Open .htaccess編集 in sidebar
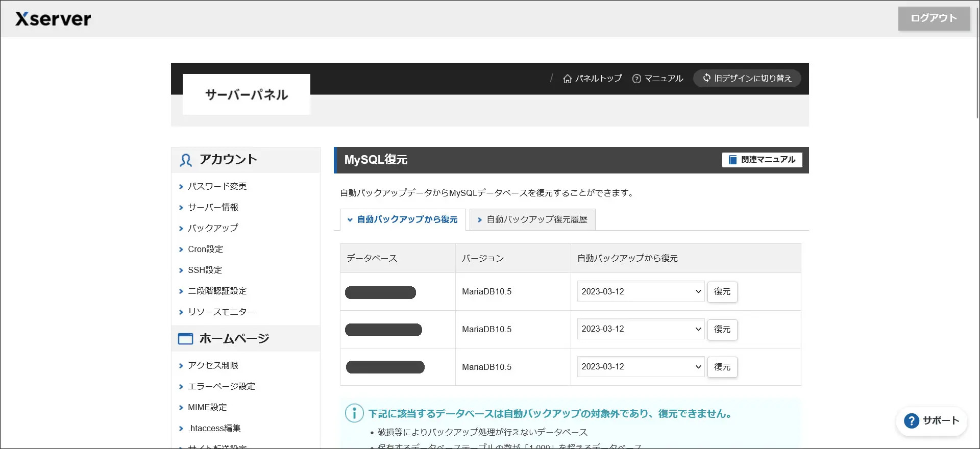 tap(214, 429)
